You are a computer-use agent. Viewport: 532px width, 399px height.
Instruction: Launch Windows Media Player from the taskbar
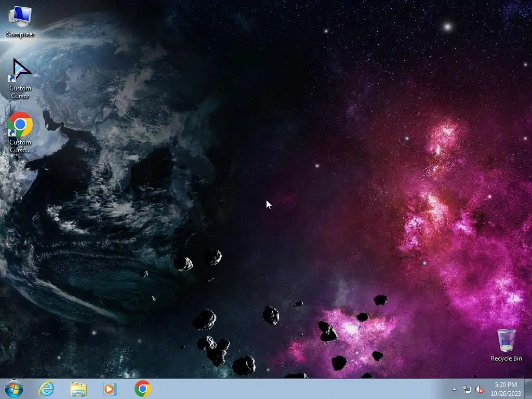[x=110, y=389]
